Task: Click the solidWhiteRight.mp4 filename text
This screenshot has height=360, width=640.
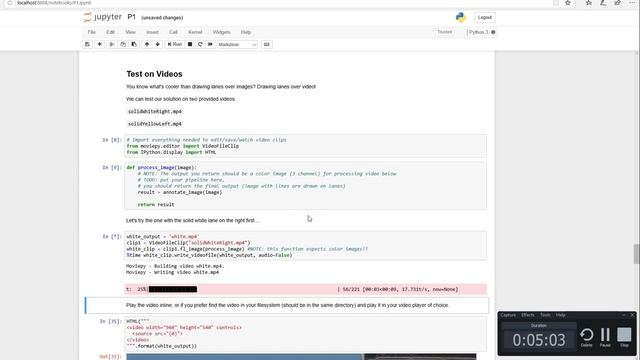Action: tap(155, 111)
